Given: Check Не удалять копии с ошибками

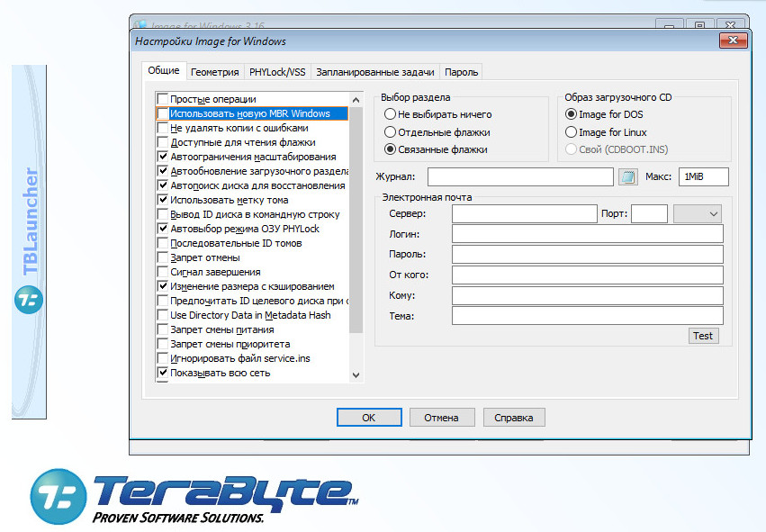Looking at the screenshot, I should pos(163,128).
